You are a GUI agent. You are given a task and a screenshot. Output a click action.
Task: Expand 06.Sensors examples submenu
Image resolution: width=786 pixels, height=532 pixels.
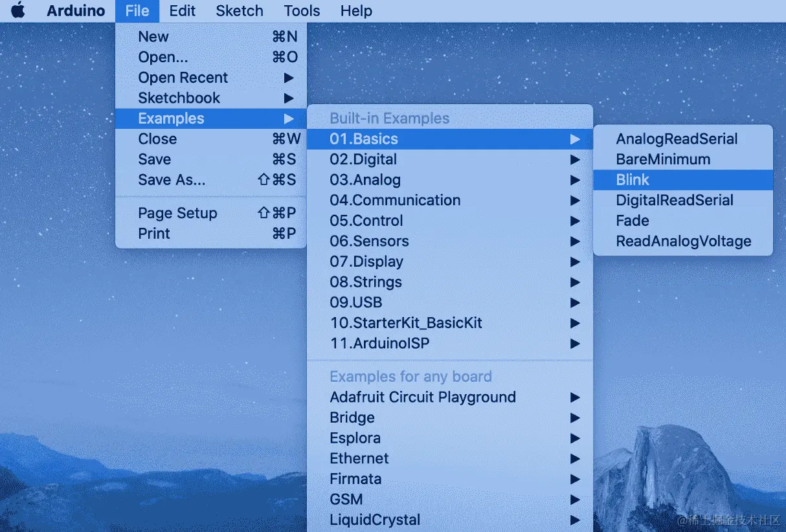pyautogui.click(x=450, y=241)
